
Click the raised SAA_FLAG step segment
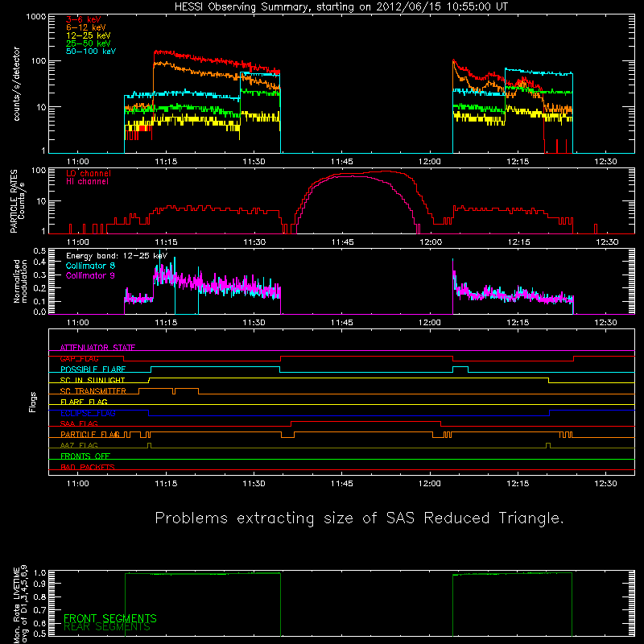point(365,421)
